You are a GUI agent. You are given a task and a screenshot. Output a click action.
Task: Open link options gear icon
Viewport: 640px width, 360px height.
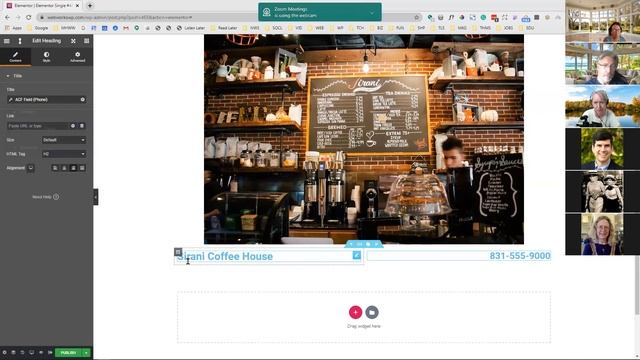73,126
